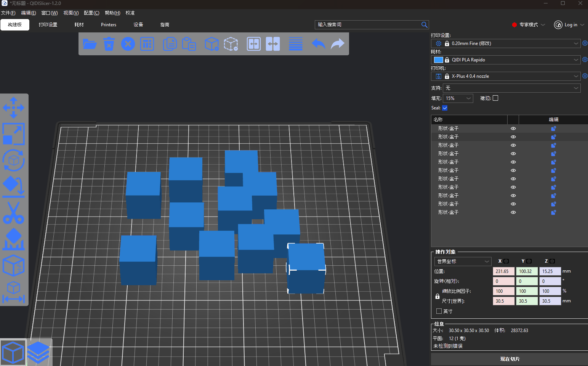The height and width of the screenshot is (366, 588).
Task: Split the selection into parts
Action: pos(273,44)
